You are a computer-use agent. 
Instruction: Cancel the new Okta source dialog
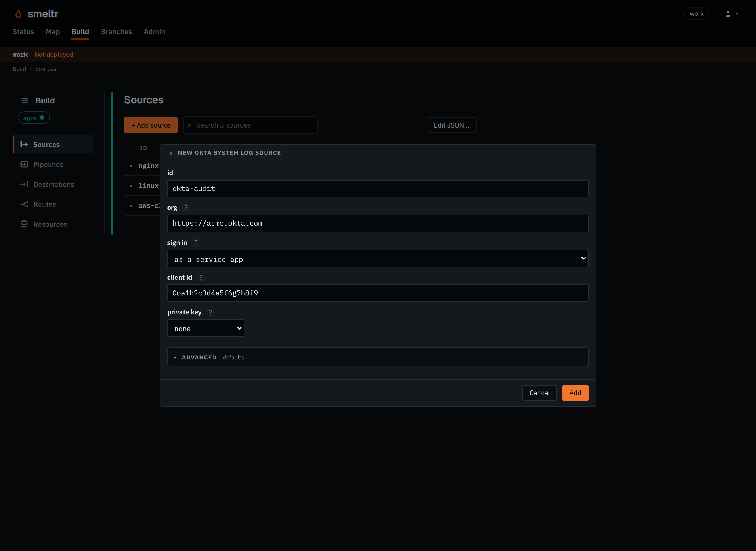coord(539,393)
